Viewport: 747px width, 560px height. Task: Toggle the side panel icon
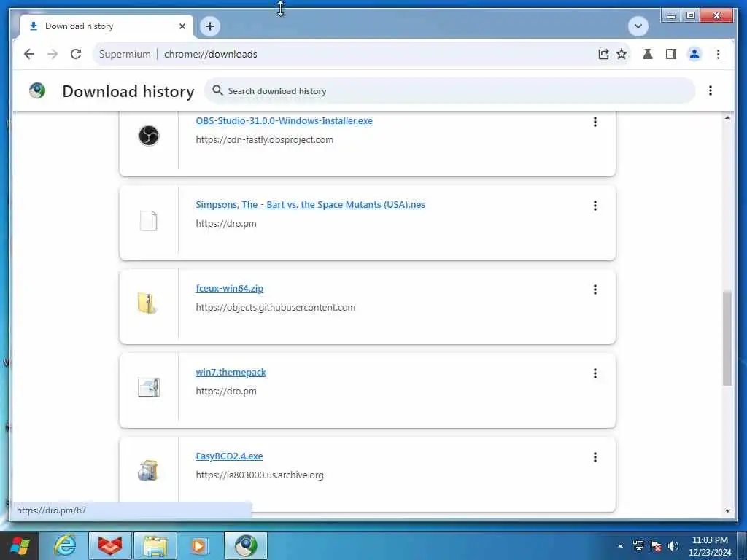671,54
